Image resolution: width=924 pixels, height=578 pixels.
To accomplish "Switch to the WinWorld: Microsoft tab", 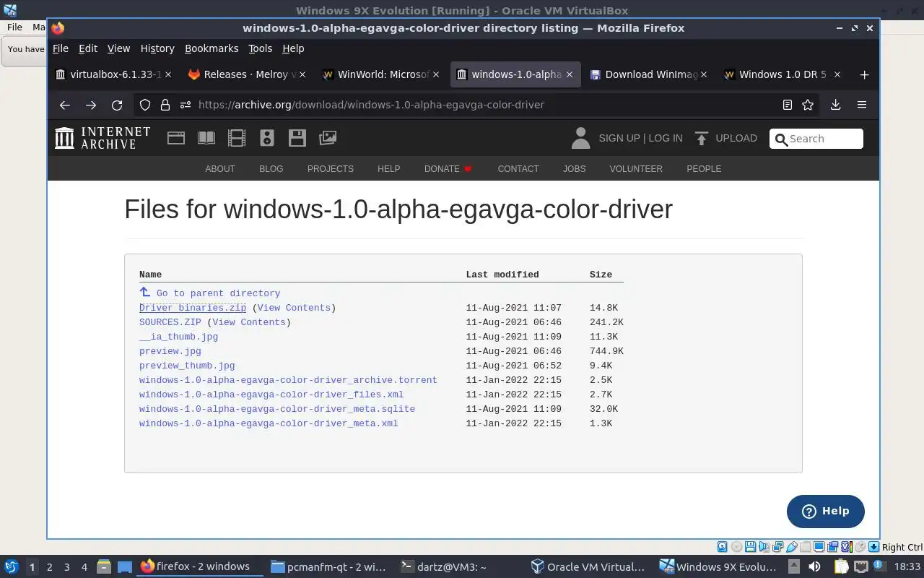I will point(380,74).
